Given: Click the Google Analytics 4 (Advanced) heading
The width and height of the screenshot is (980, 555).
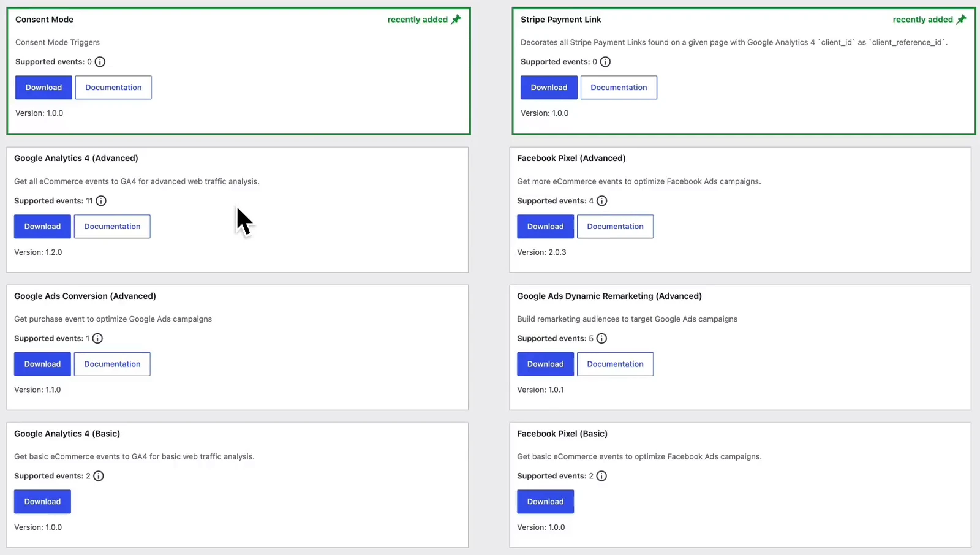Looking at the screenshot, I should pos(76,158).
